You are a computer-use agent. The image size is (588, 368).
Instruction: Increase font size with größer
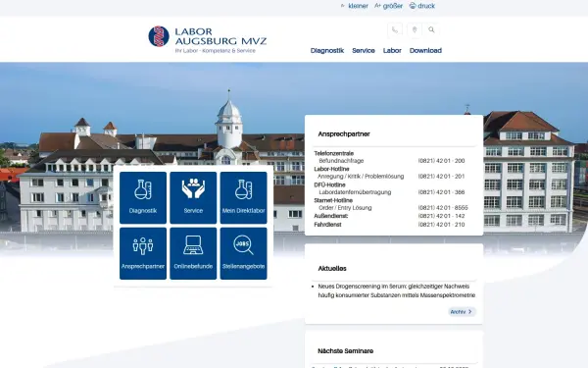[388, 6]
